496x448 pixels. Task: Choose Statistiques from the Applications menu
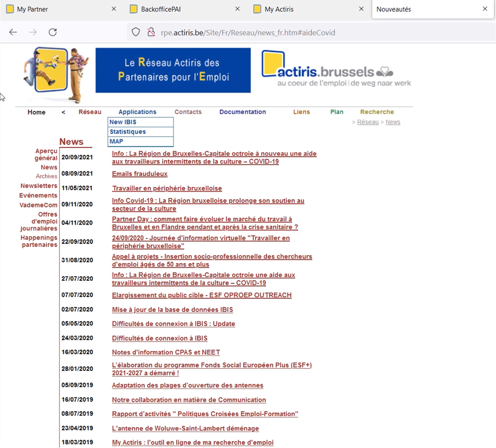point(141,132)
